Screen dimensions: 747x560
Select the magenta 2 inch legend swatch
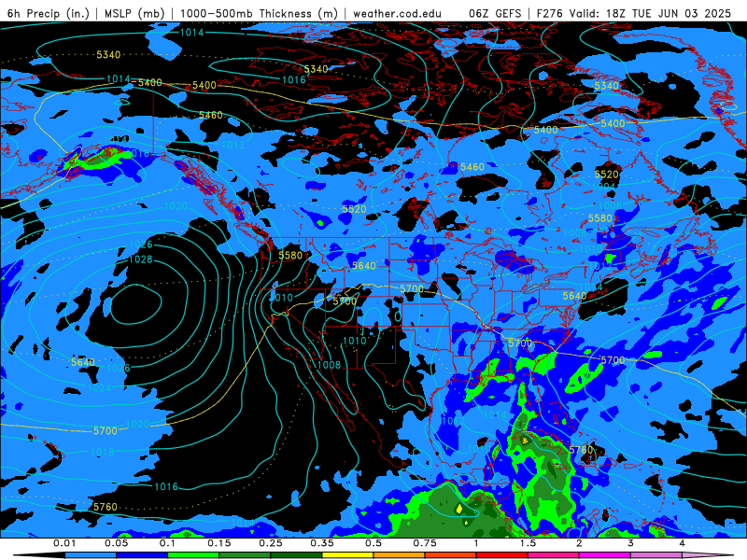605,555
